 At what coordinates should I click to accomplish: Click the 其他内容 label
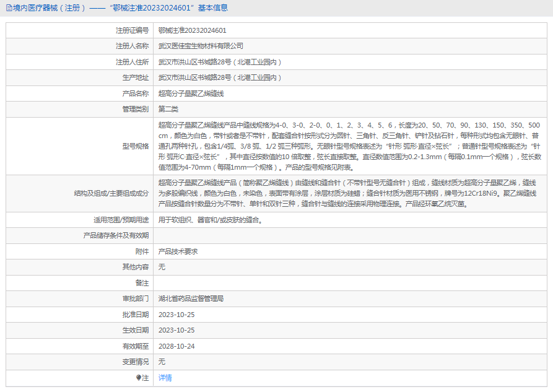tap(136, 267)
